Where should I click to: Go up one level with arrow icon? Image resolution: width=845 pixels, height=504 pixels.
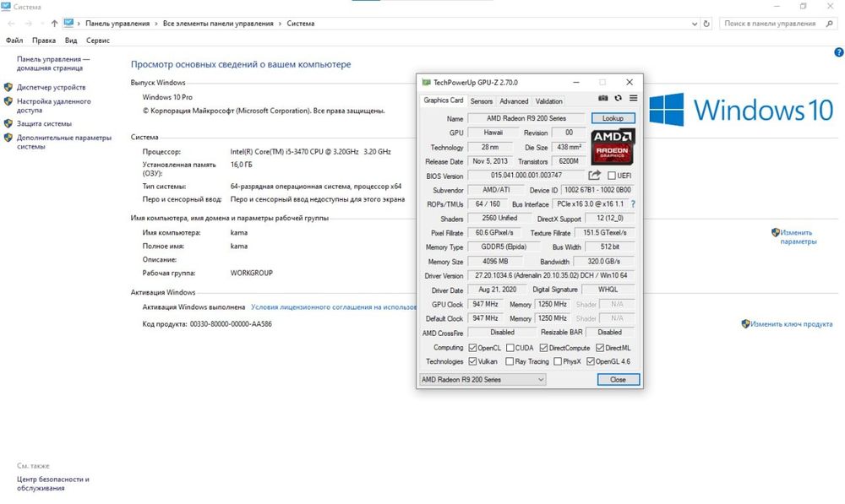(x=54, y=24)
